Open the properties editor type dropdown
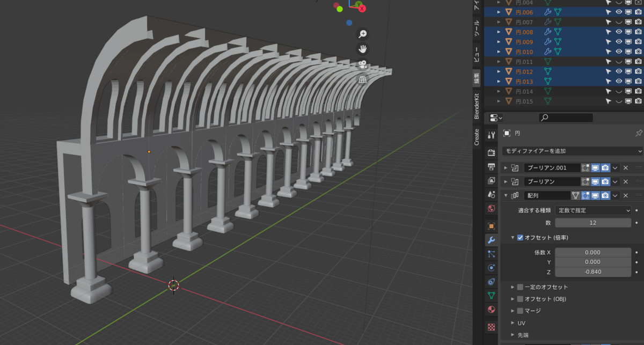The image size is (644, 345). pyautogui.click(x=496, y=118)
